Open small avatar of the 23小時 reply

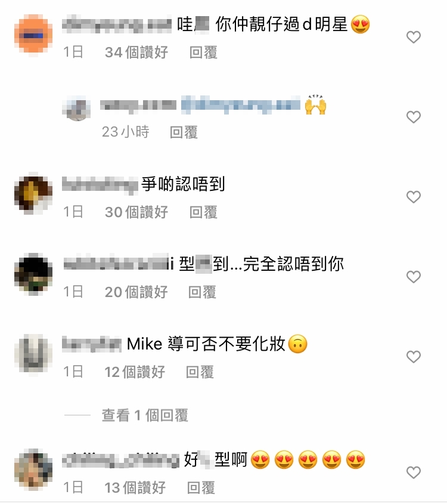click(76, 108)
